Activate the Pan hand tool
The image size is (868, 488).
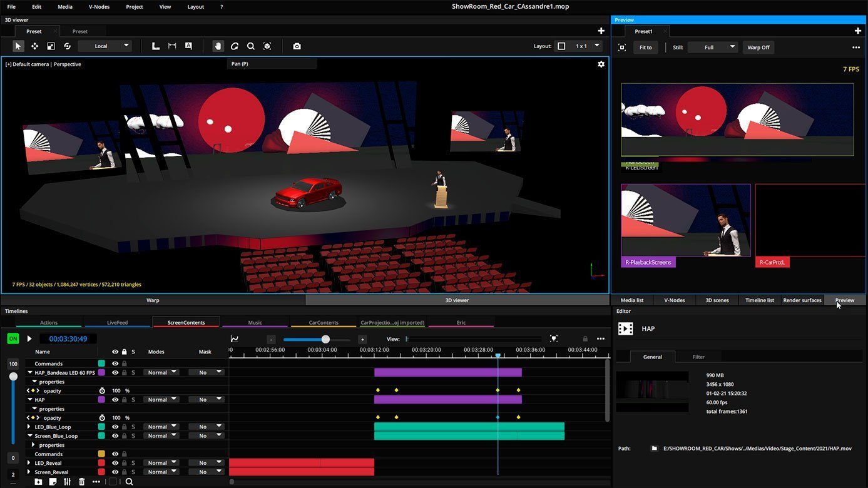pos(218,46)
